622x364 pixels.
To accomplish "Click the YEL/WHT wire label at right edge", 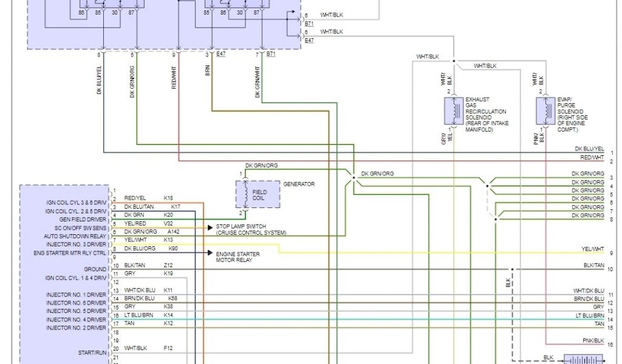I will (592, 250).
